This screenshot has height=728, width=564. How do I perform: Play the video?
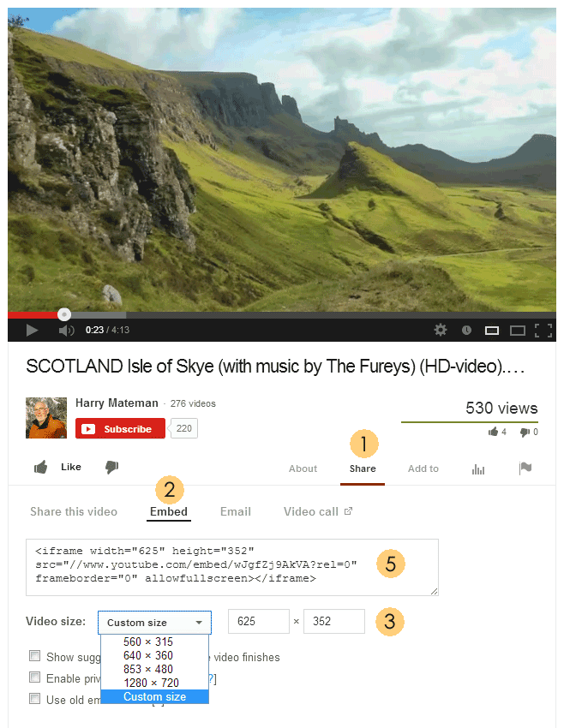pos(32,330)
